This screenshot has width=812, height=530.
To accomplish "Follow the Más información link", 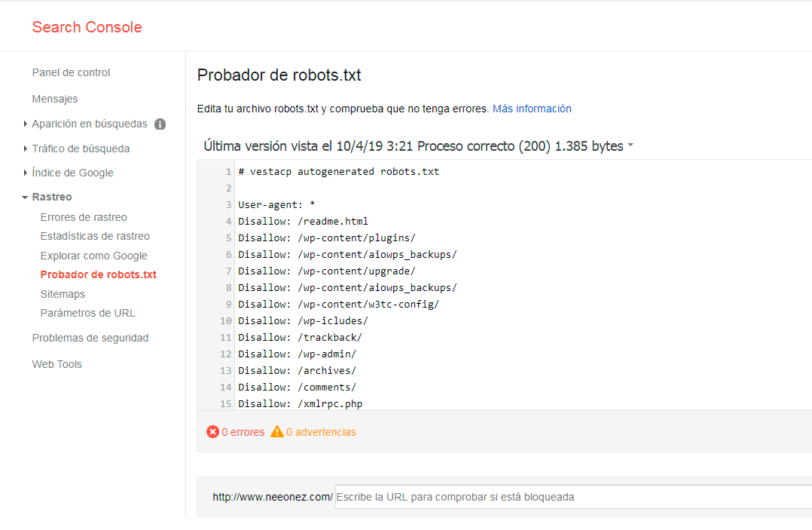I will point(532,109).
